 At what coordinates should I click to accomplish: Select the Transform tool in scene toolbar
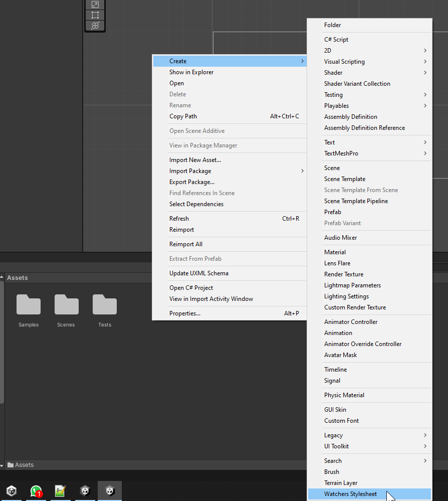(95, 26)
